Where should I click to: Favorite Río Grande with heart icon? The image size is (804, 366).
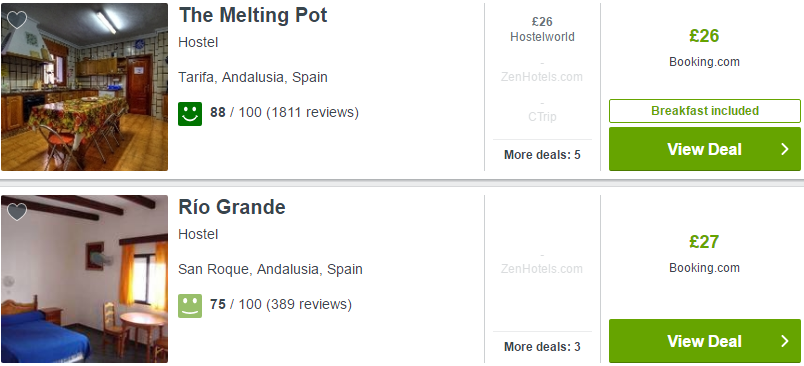(17, 212)
